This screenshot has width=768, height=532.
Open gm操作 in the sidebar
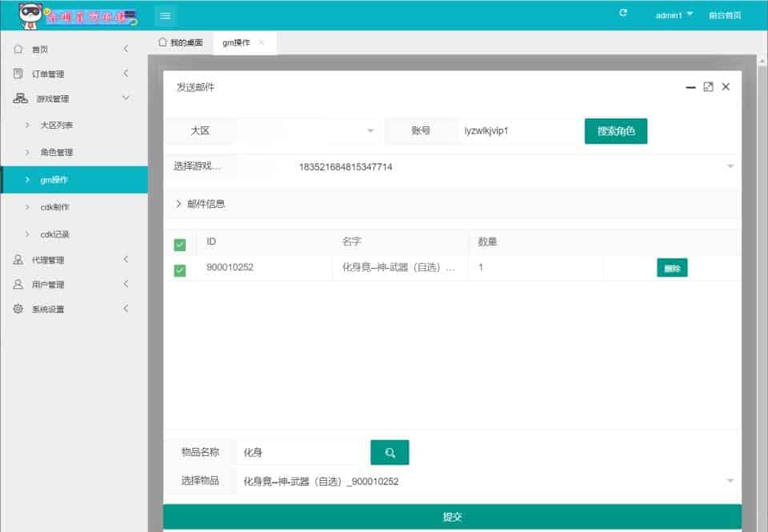click(x=74, y=180)
